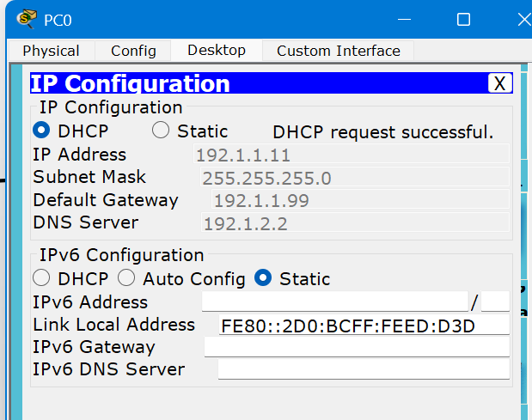Enable DHCP option under IPv6 Configuration

[x=41, y=278]
